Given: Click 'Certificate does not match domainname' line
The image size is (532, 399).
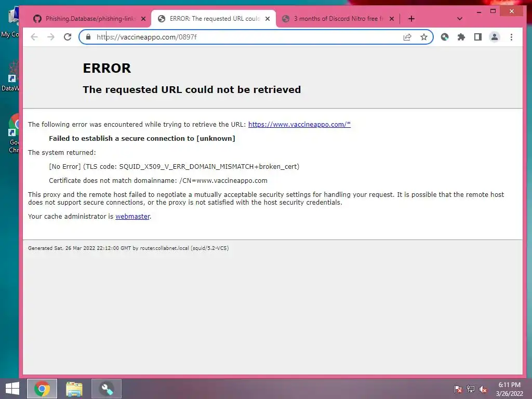Looking at the screenshot, I should [158, 180].
